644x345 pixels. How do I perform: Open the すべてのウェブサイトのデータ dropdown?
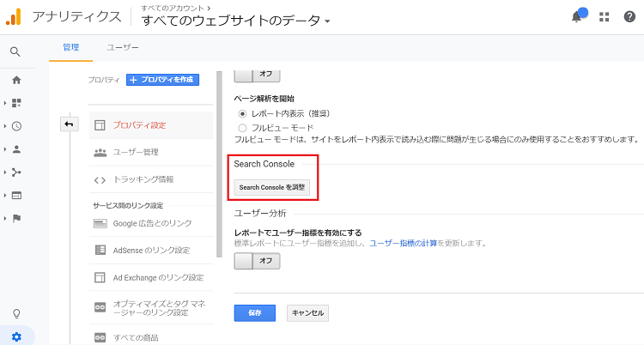236,21
